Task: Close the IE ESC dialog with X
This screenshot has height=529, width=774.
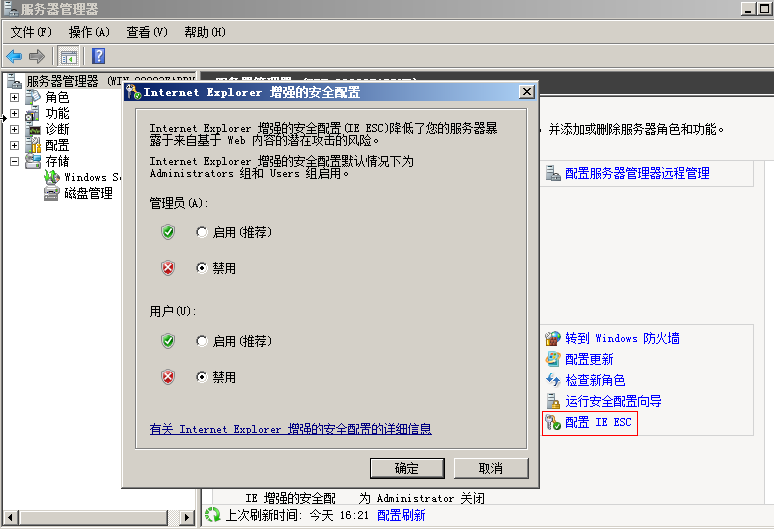Action: point(527,92)
